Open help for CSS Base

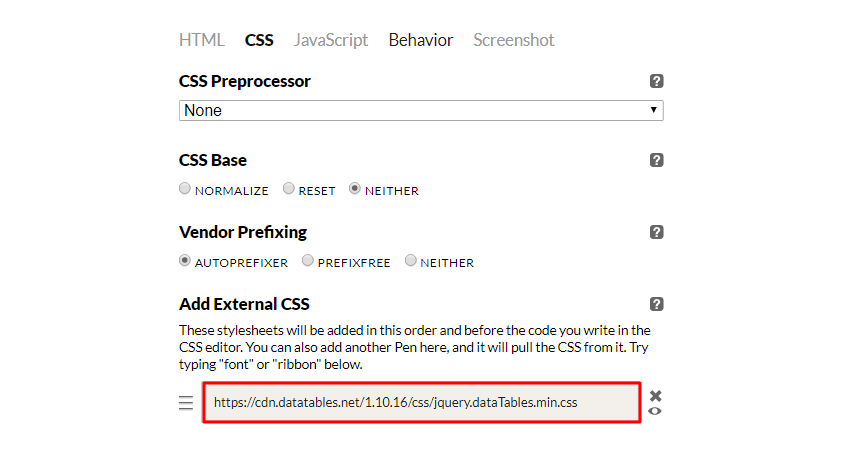click(x=656, y=160)
